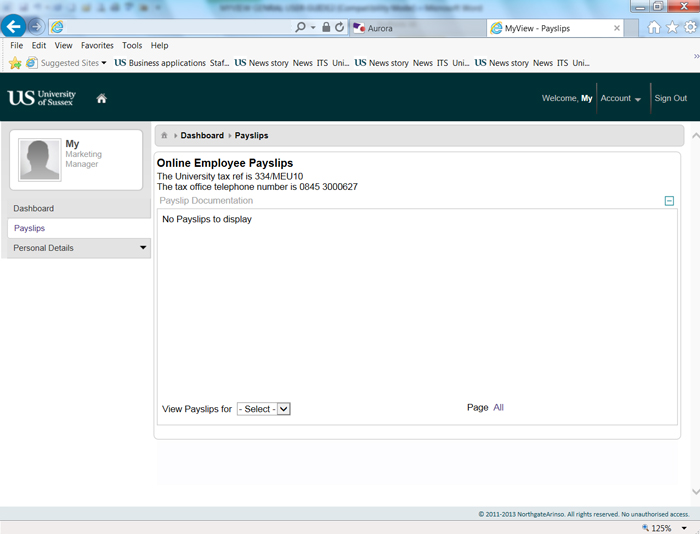
Task: Open the Favorites menu
Action: (x=97, y=46)
